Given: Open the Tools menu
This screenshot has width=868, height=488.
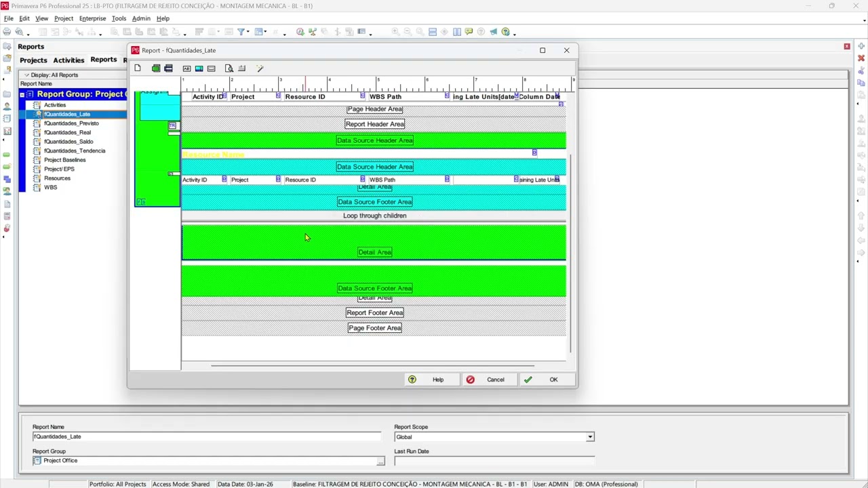Looking at the screenshot, I should click(119, 18).
